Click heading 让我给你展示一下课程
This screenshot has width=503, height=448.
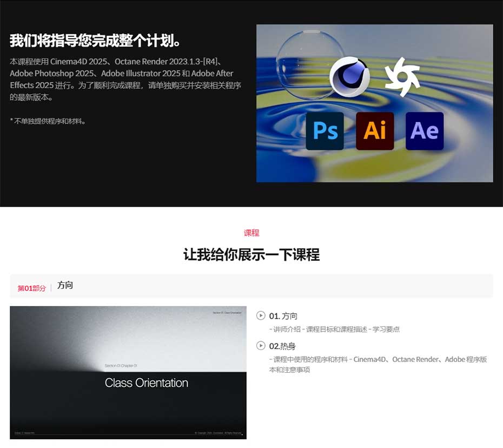point(251,255)
